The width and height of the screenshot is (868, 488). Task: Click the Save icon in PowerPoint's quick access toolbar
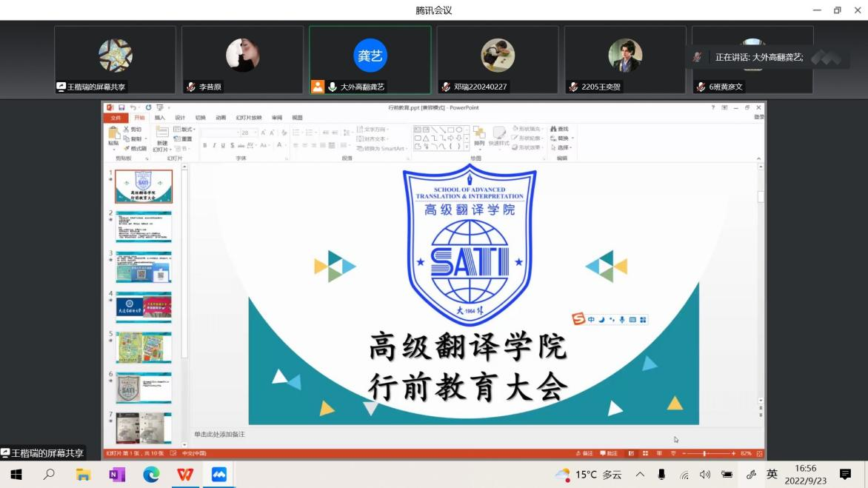tap(121, 107)
